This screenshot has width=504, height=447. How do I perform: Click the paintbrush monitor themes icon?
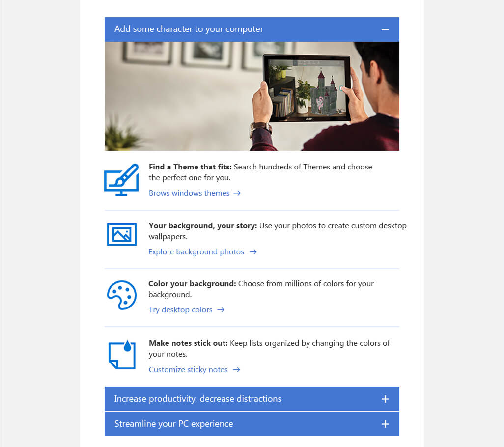click(121, 180)
